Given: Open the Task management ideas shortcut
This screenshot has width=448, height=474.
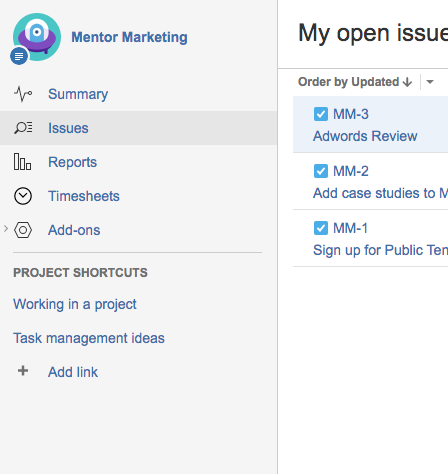Looking at the screenshot, I should (x=89, y=338).
